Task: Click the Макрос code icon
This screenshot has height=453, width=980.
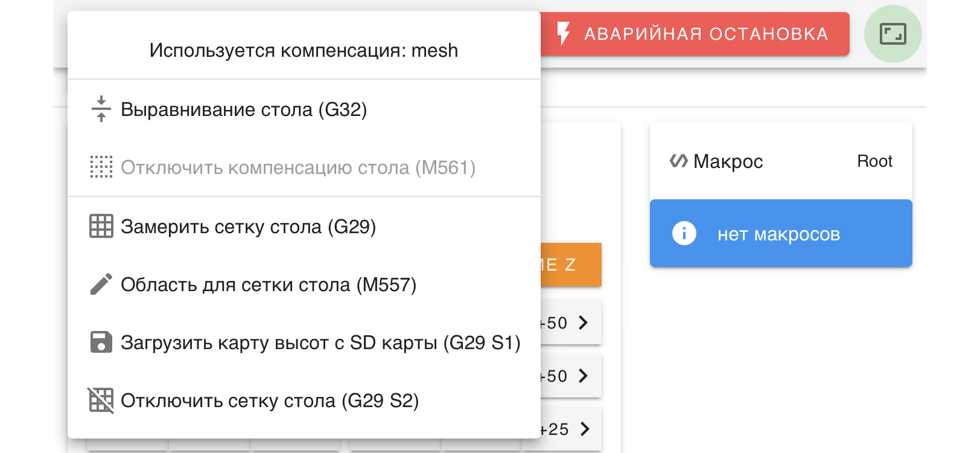Action: (679, 161)
